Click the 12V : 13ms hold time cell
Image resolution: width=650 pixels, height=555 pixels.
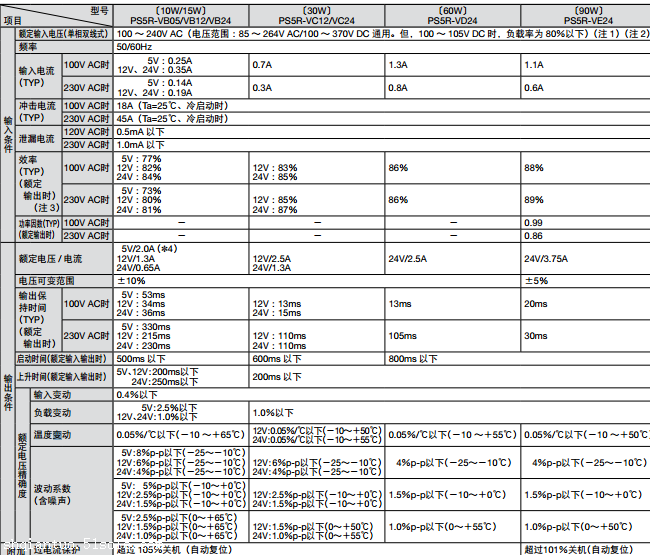(x=317, y=304)
